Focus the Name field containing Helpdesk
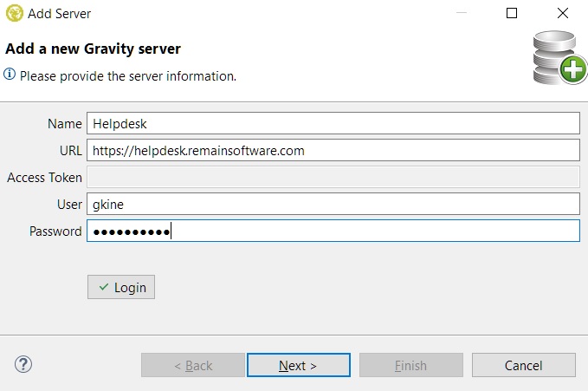 click(x=333, y=124)
